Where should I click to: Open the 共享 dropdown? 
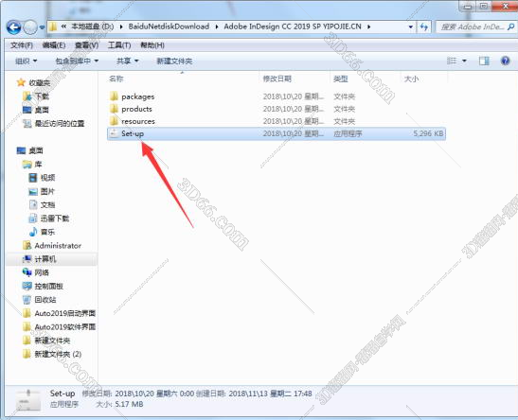click(x=127, y=61)
